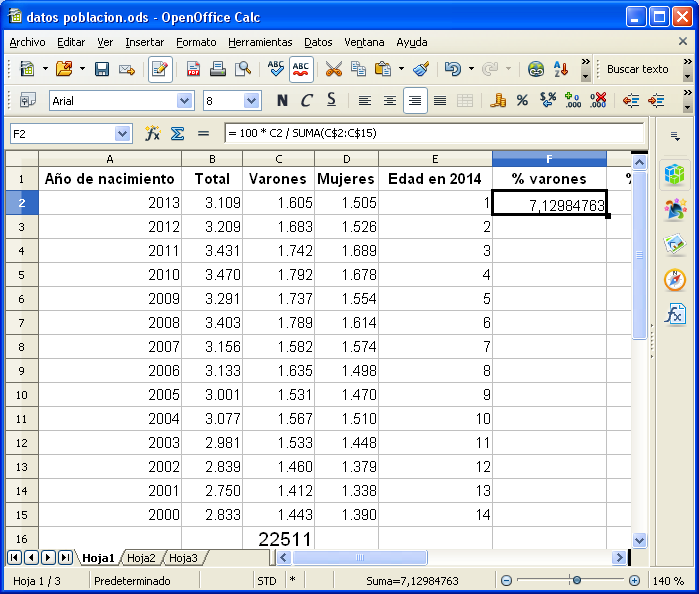Open the Herramientas menu

pos(260,42)
